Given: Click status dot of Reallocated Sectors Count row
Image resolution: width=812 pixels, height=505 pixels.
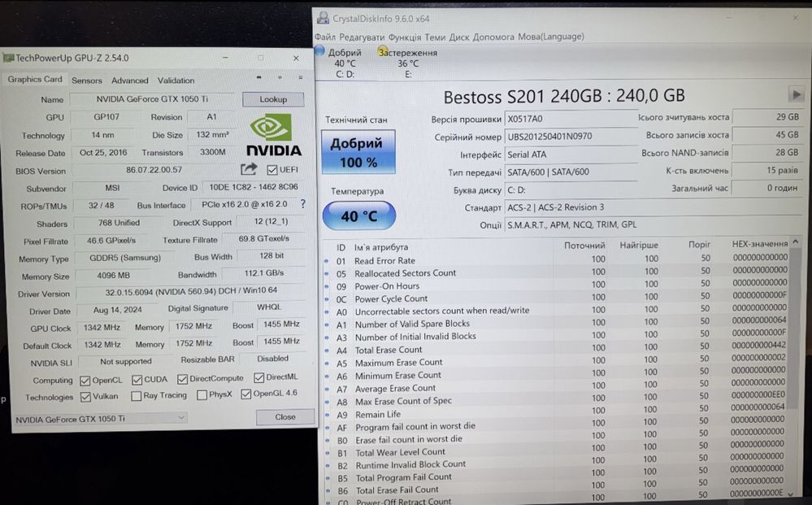Looking at the screenshot, I should tap(326, 273).
